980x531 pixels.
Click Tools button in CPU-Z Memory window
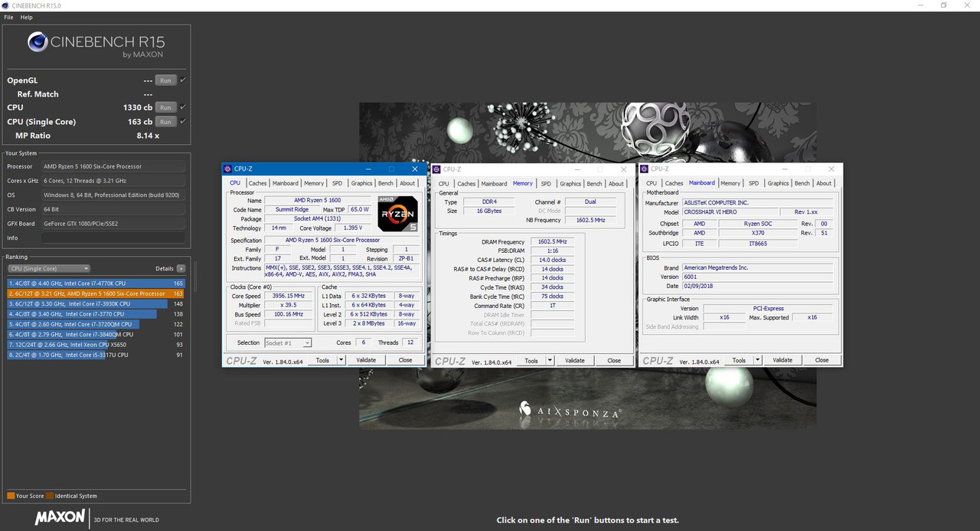pyautogui.click(x=531, y=360)
